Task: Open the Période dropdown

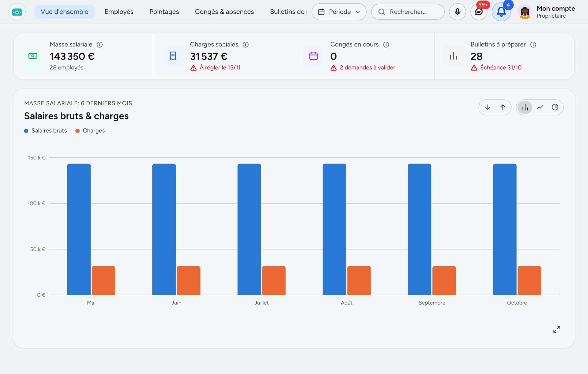Action: pos(339,12)
